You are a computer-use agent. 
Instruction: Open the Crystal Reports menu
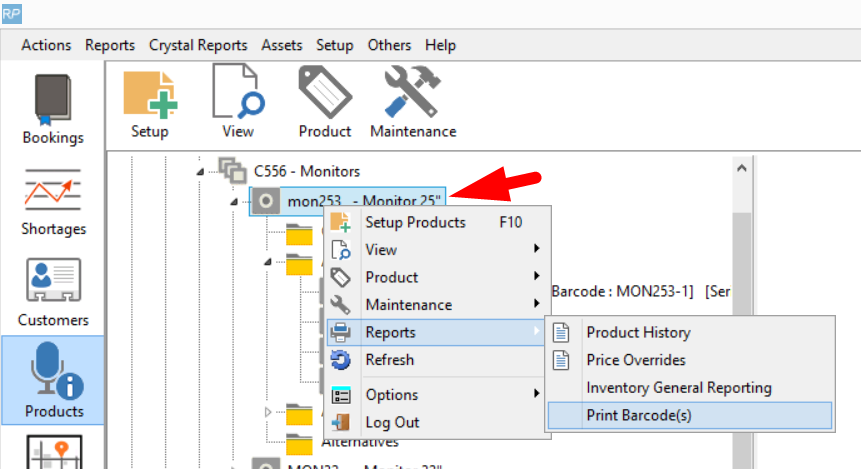(x=198, y=45)
